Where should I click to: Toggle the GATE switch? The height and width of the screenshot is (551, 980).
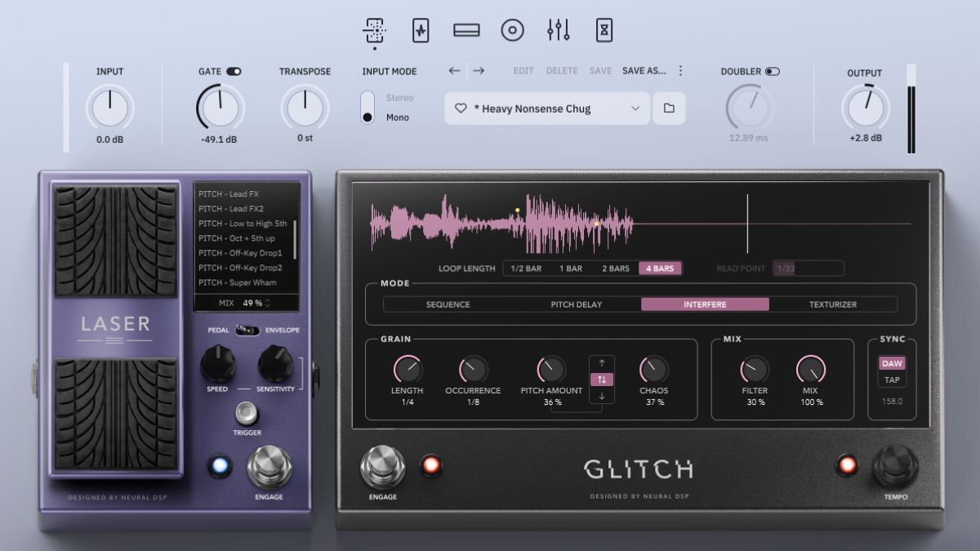click(x=234, y=72)
